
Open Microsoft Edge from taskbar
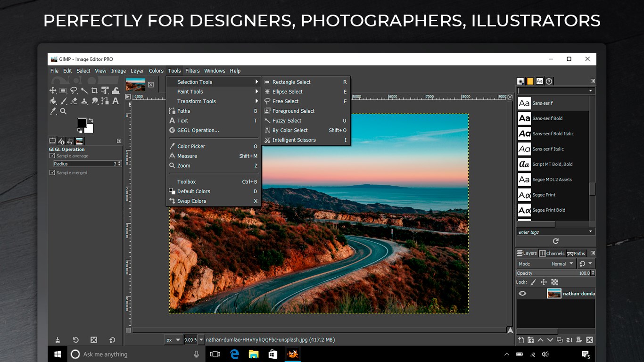pyautogui.click(x=234, y=354)
